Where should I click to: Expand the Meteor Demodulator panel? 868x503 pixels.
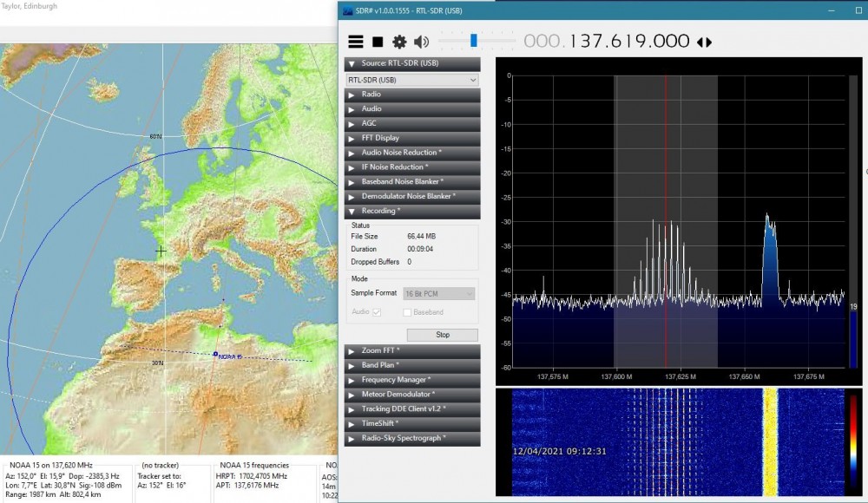pyautogui.click(x=411, y=394)
